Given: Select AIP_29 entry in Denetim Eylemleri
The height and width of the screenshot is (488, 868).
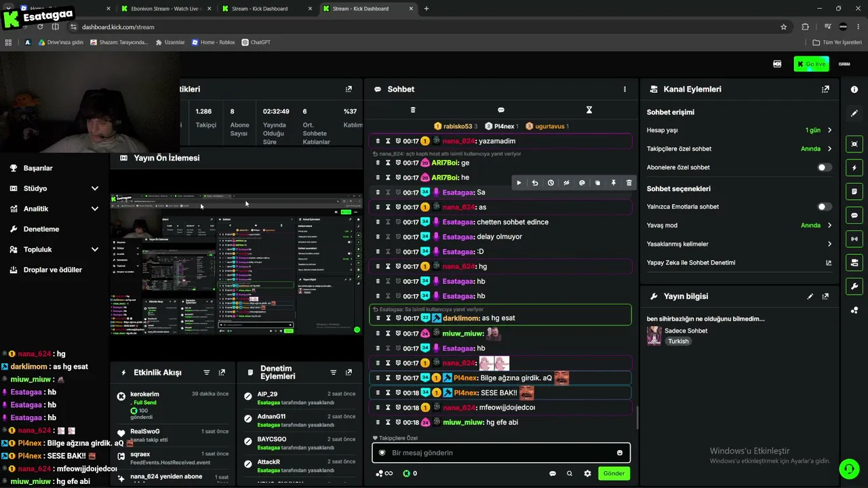Looking at the screenshot, I should click(x=299, y=399).
